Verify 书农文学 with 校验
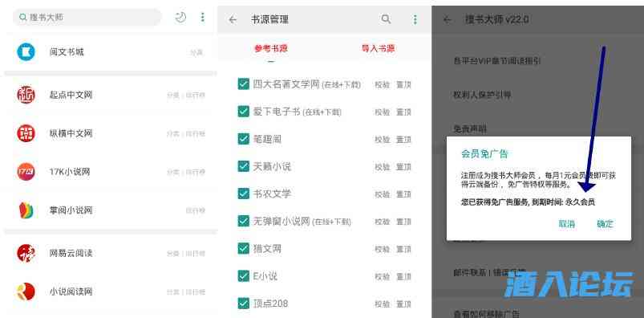This screenshot has width=644, height=318. click(383, 194)
